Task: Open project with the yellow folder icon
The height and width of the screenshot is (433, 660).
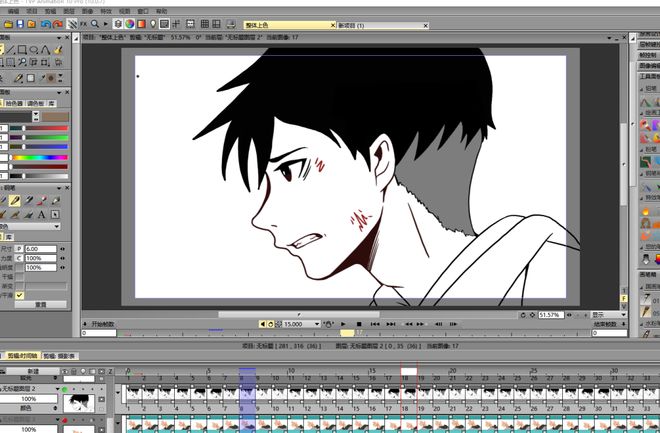Action: click(x=8, y=24)
